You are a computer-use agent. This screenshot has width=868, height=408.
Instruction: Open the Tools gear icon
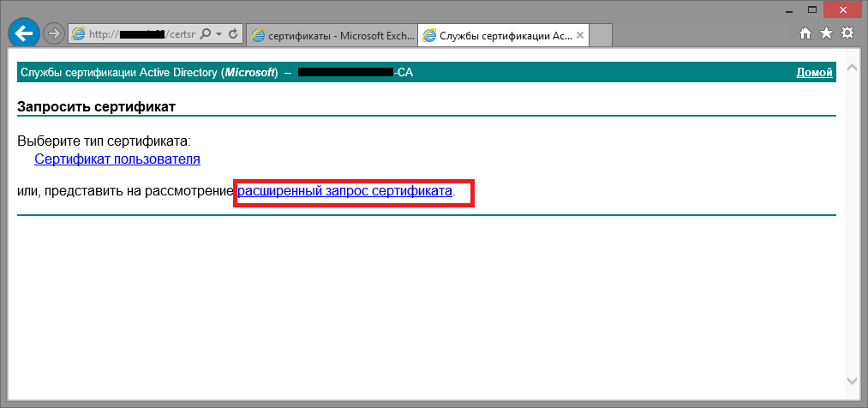point(847,33)
